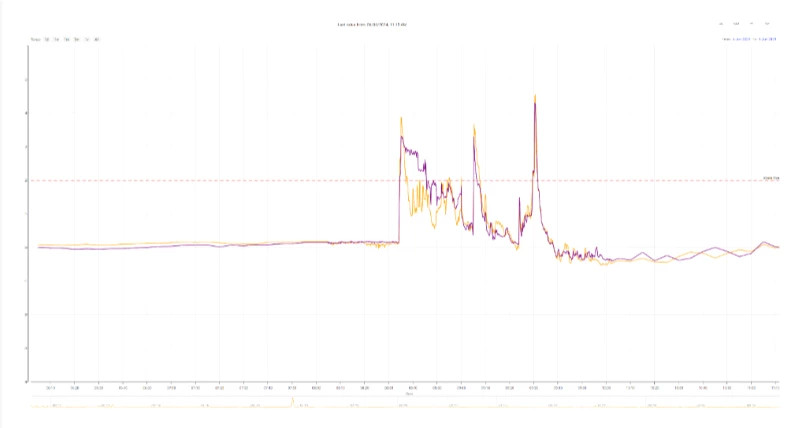
Task: Click the middle spike between the two tallest peaks
Action: [x=475, y=127]
